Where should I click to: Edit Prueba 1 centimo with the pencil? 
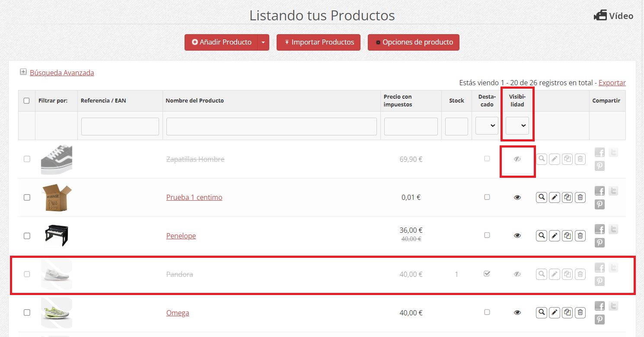coord(554,197)
